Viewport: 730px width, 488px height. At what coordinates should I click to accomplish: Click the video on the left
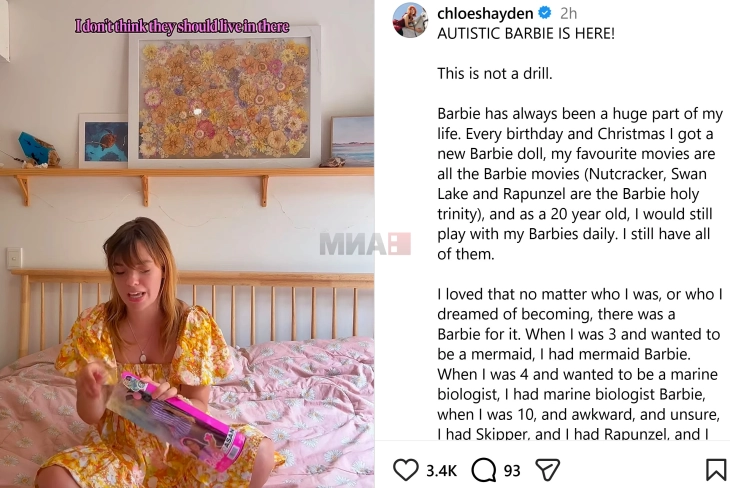(x=187, y=244)
